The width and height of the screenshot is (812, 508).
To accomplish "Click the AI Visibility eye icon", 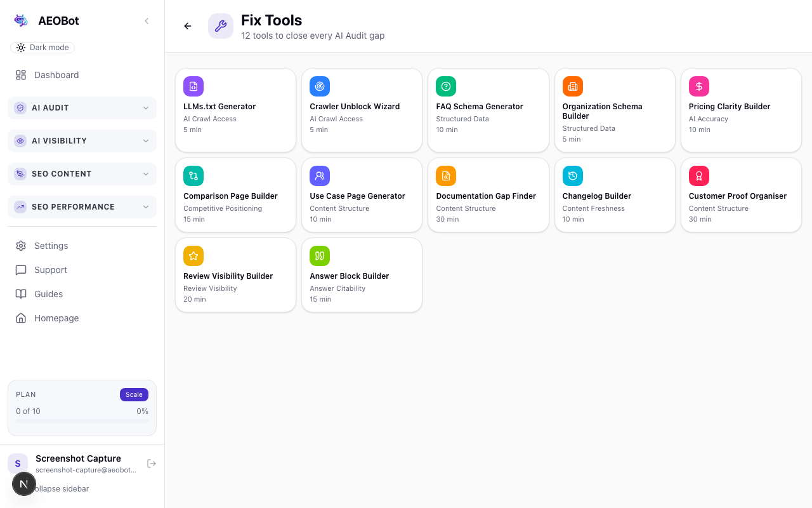I will (x=20, y=141).
